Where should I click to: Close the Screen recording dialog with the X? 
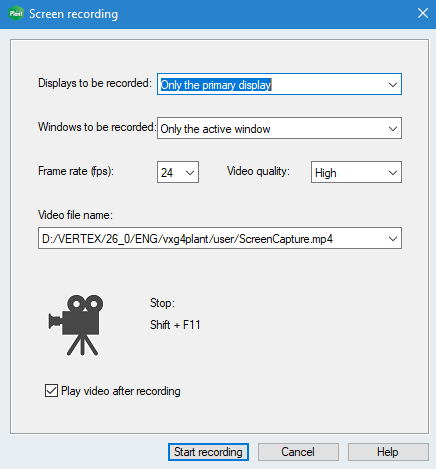click(423, 13)
